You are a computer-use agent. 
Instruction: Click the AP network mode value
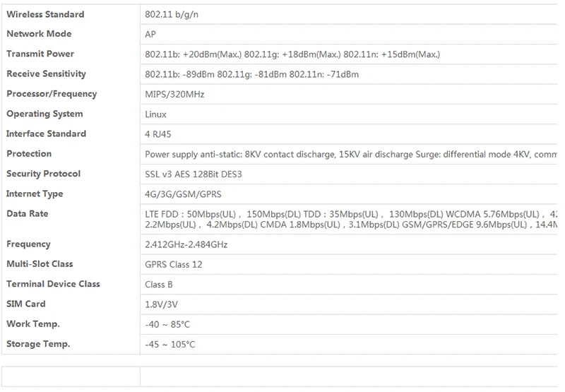coord(150,34)
